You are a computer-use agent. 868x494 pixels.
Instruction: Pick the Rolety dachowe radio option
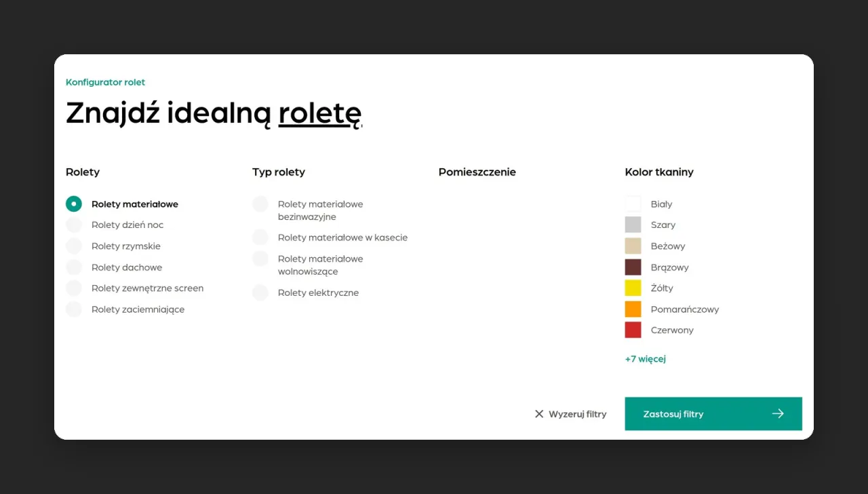point(74,267)
